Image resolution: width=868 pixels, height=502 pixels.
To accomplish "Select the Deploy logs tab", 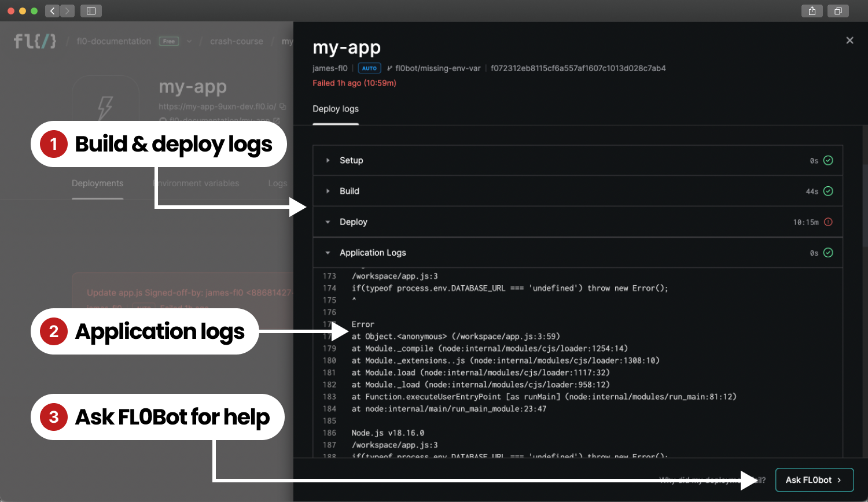I will point(336,109).
